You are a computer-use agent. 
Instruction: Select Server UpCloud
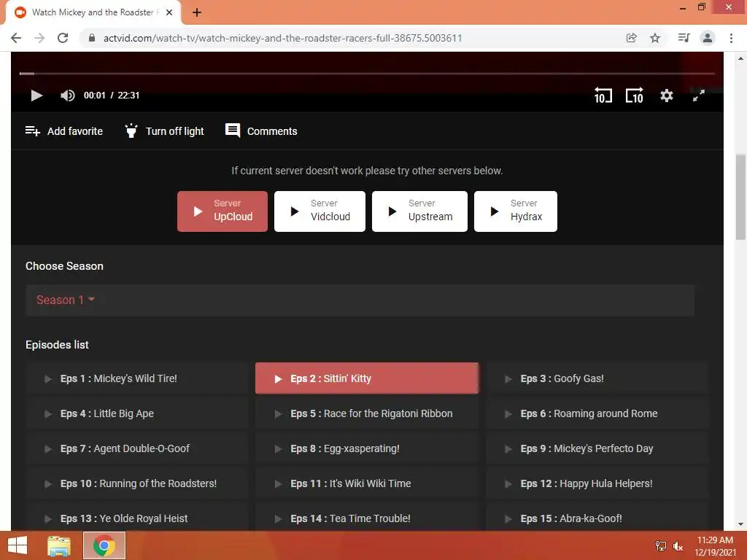222,211
